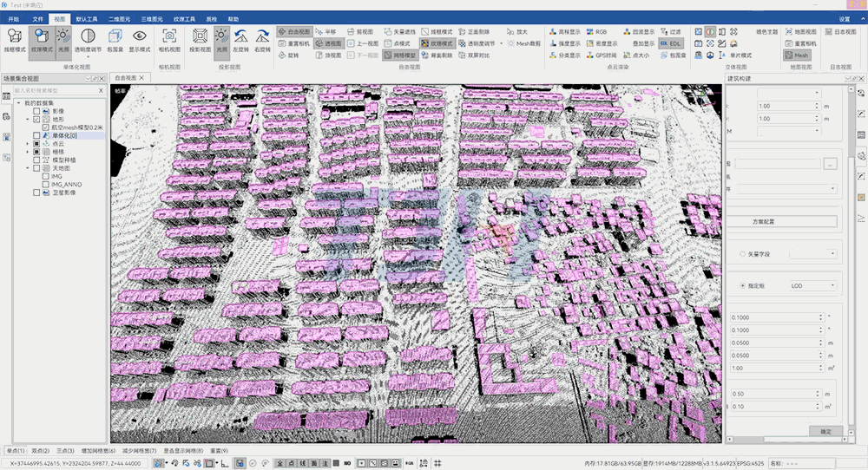Enable the 卫星影像 layer checkbox
Viewport: 868px width, 470px height.
[36, 193]
